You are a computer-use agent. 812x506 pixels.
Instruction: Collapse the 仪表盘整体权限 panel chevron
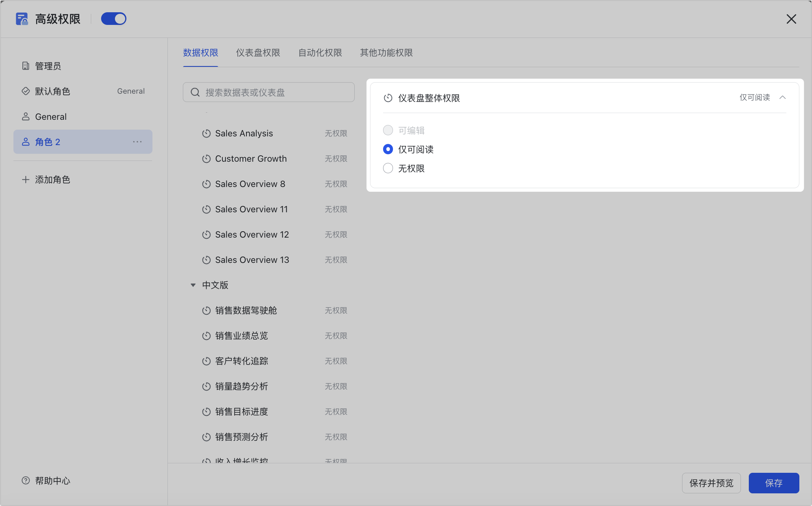coord(782,98)
